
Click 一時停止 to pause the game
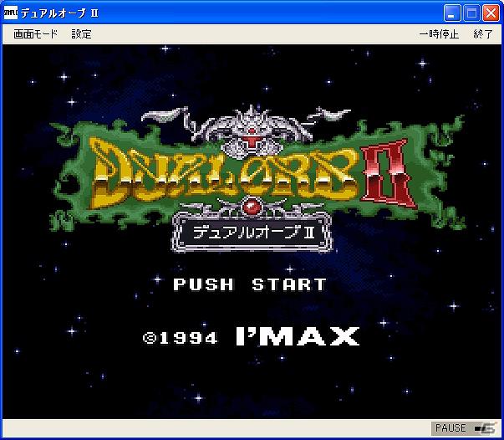439,33
